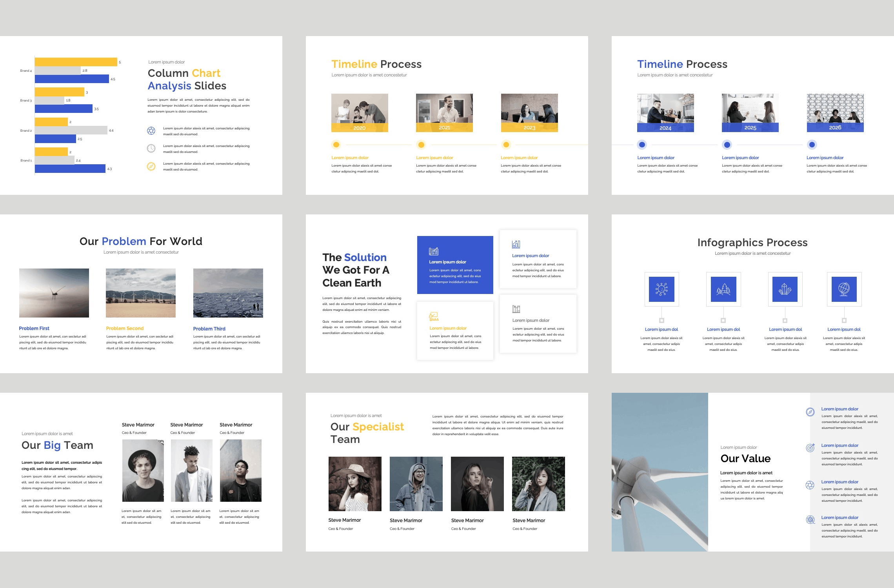Image resolution: width=894 pixels, height=588 pixels.
Task: Click the blue timeline dot under the 2024 photo
Action: click(x=642, y=145)
